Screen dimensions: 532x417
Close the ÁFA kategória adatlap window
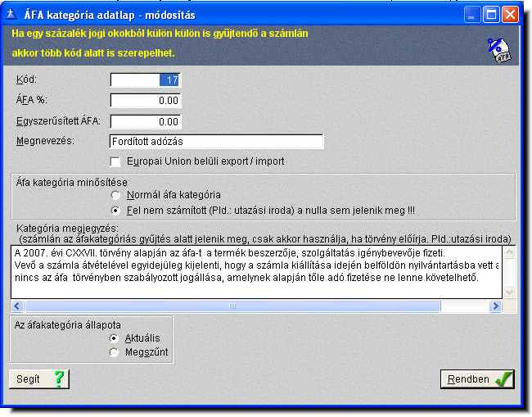point(510,15)
